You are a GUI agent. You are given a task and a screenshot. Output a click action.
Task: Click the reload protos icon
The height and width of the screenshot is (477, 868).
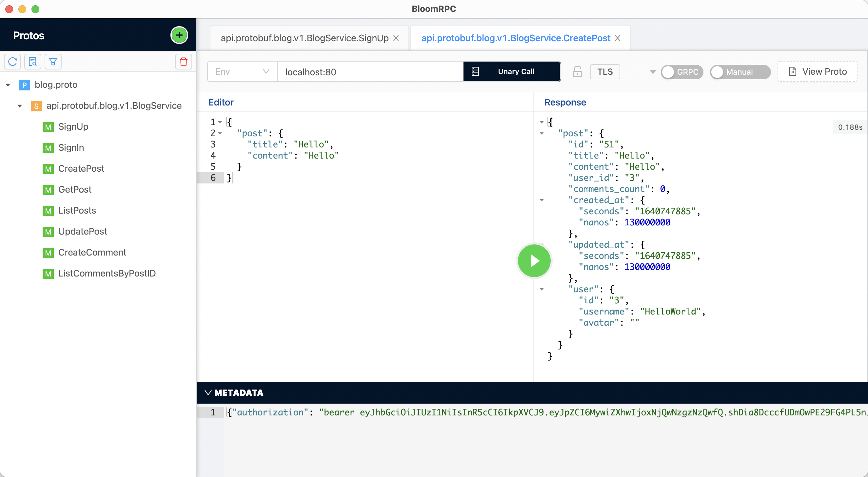coord(12,62)
